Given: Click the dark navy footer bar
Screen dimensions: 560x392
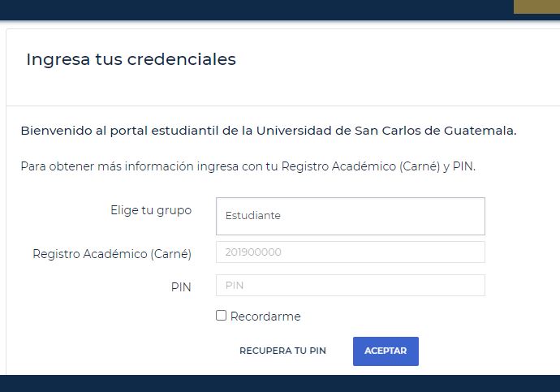Looking at the screenshot, I should [280, 383].
